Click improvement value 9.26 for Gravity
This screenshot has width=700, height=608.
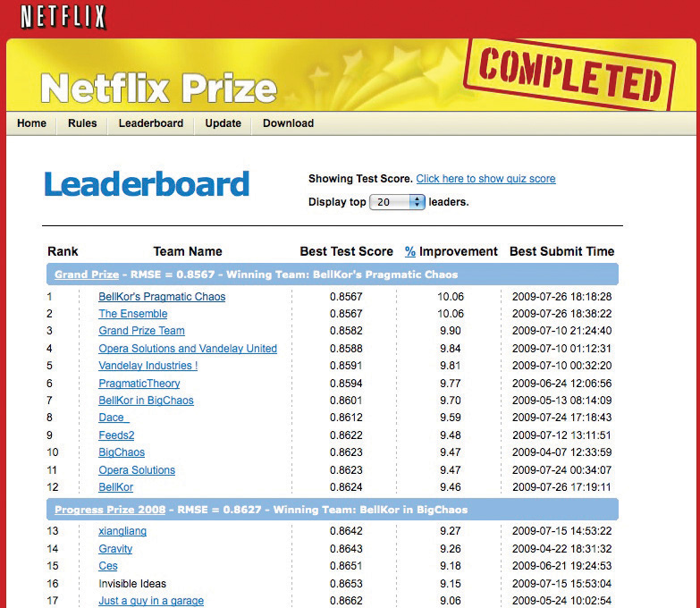click(450, 549)
